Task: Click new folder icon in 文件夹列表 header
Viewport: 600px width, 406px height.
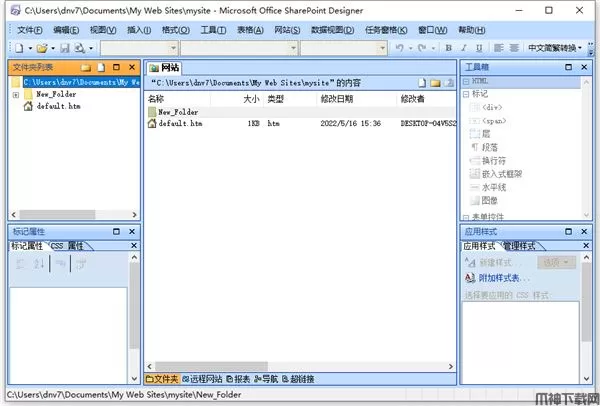Action: coord(86,67)
